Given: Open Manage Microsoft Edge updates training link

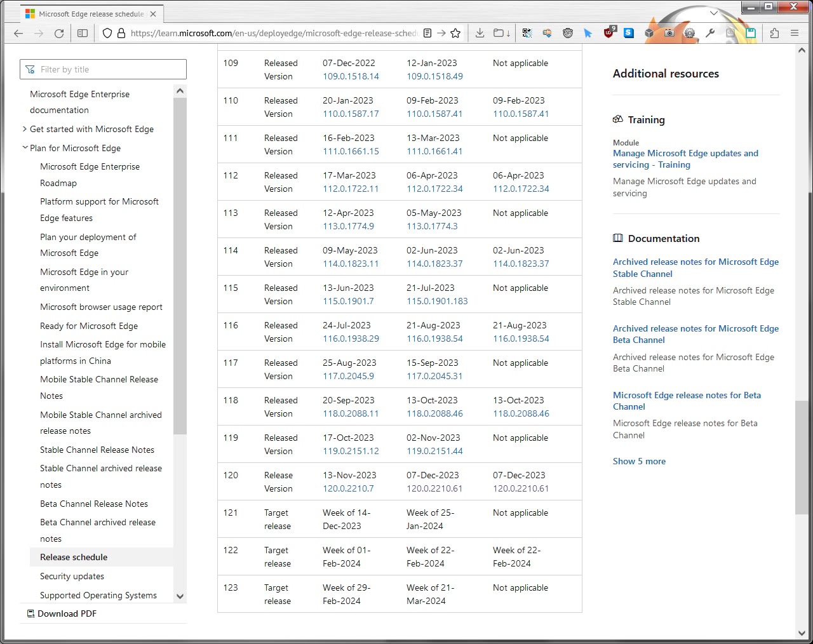Looking at the screenshot, I should (685, 159).
